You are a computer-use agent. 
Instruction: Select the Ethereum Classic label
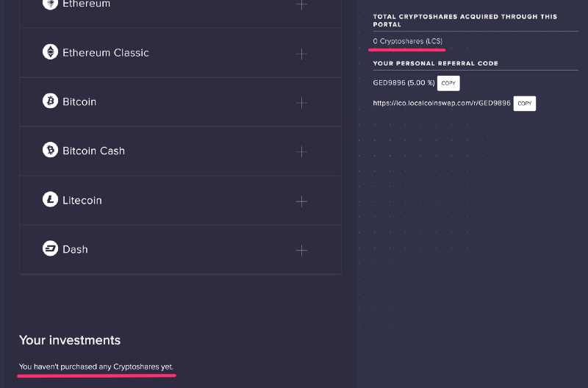[106, 53]
